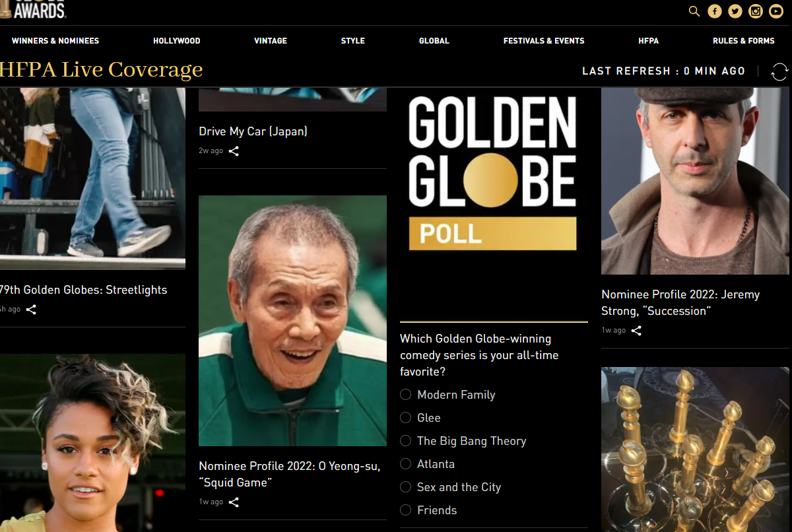
Task: Open the O Yeong-su green tracksuit photo
Action: [x=293, y=321]
